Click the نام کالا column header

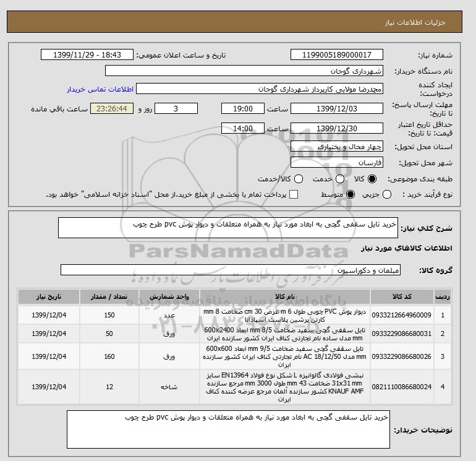[285, 297]
